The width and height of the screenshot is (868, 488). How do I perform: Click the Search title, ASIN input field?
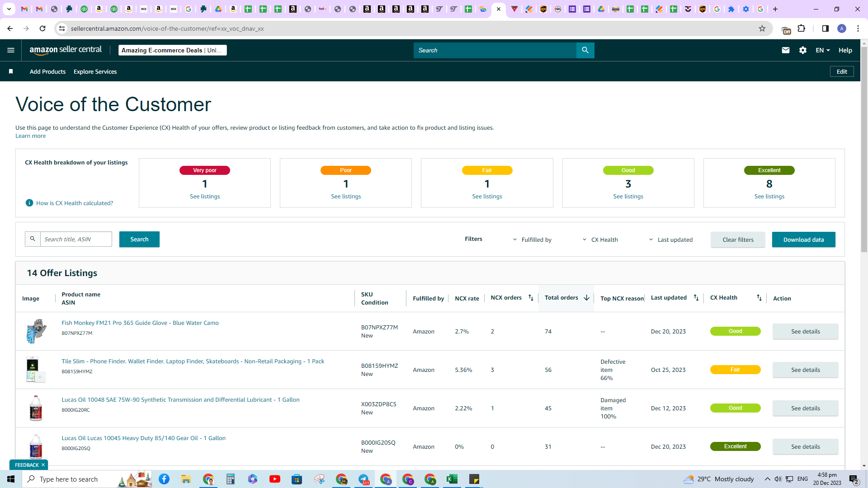click(x=76, y=239)
